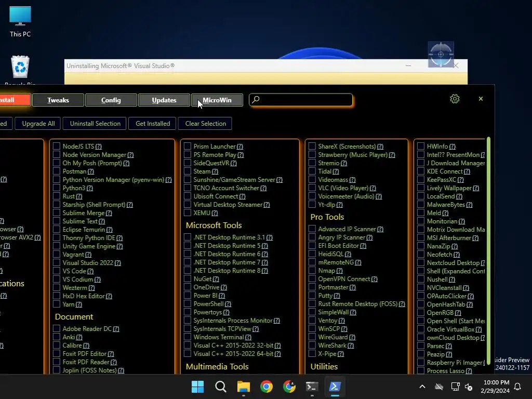Show hidden system tray icons
This screenshot has width=532, height=399.
click(x=422, y=387)
